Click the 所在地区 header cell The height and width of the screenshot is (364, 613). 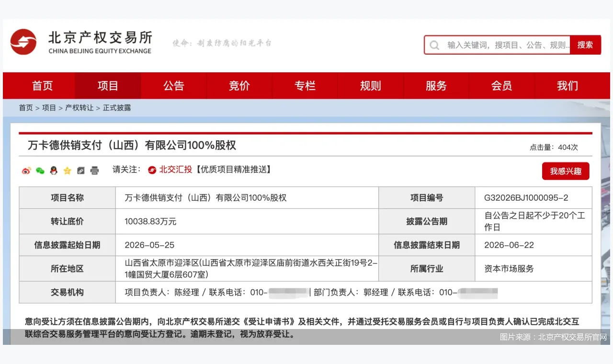pos(67,269)
